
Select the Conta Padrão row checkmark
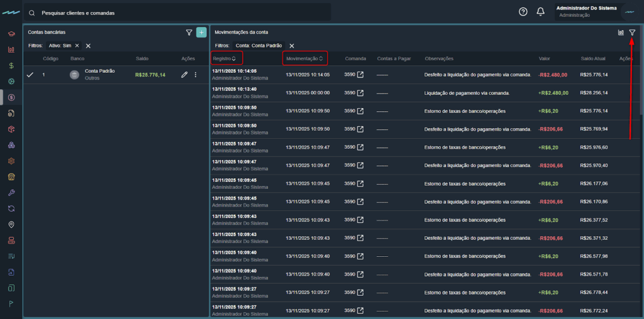pyautogui.click(x=30, y=75)
